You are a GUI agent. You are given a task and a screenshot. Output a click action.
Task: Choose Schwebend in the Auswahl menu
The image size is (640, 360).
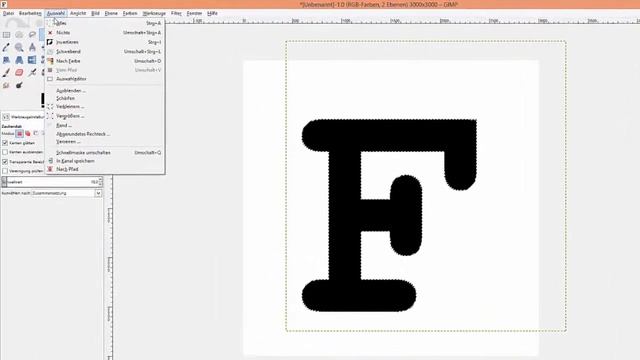pos(104,51)
